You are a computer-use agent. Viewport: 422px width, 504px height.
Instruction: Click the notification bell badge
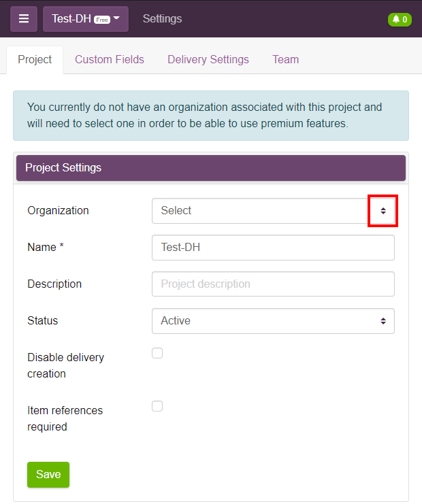tap(400, 20)
